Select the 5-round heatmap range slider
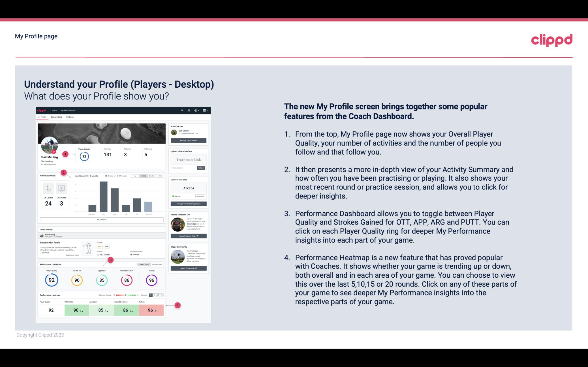588x367 pixels. point(151,295)
